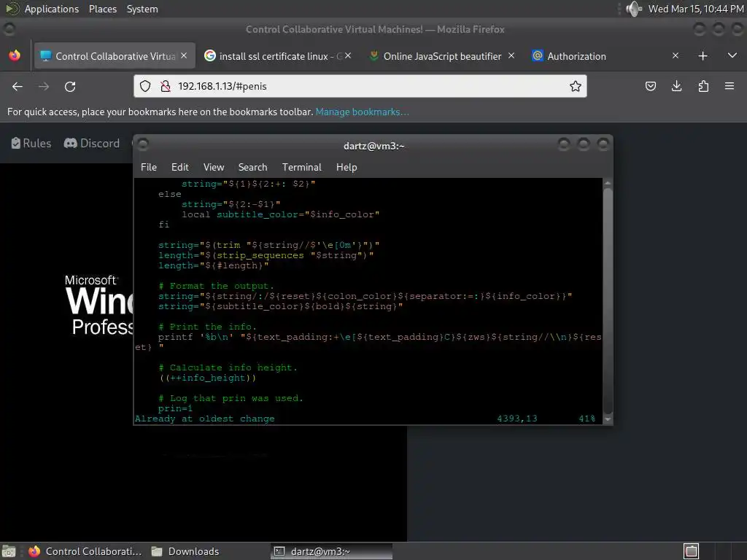
Task: Open the Rules link on page
Action: (31, 144)
